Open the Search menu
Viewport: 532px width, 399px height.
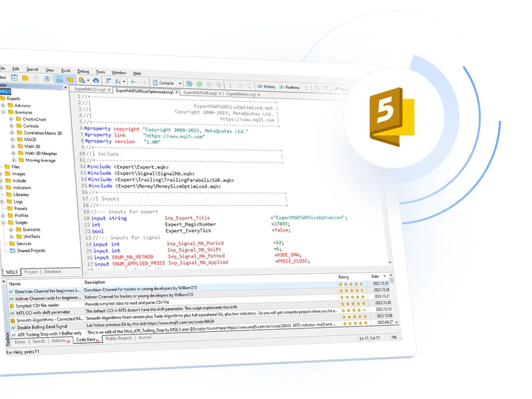click(x=32, y=69)
